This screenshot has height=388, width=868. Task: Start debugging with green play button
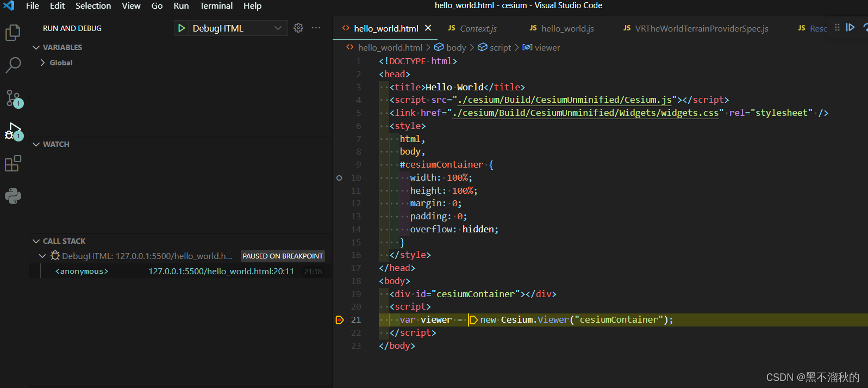(182, 28)
